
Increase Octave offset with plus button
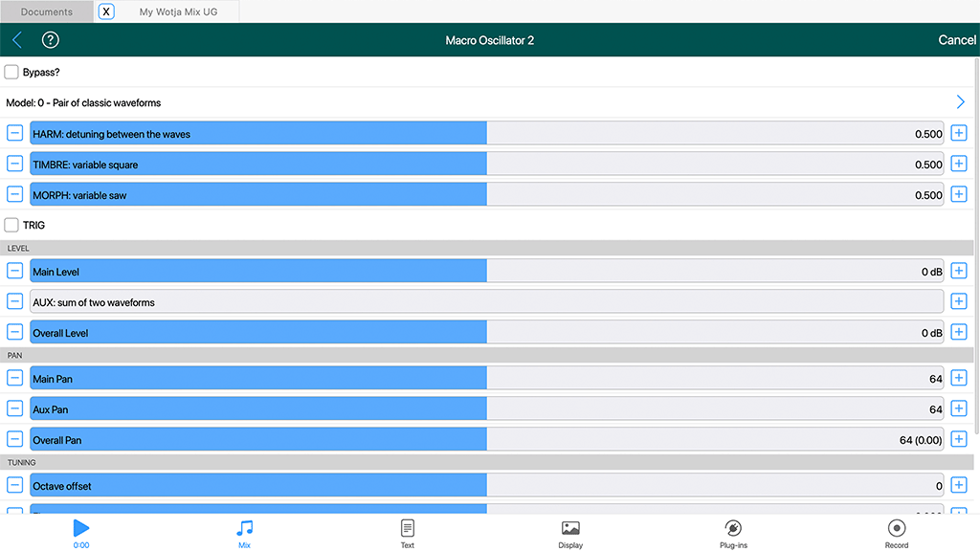(x=959, y=486)
